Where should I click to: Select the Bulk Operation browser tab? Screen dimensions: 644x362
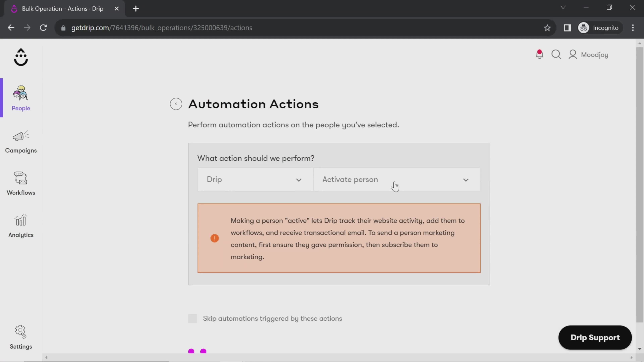(x=63, y=9)
